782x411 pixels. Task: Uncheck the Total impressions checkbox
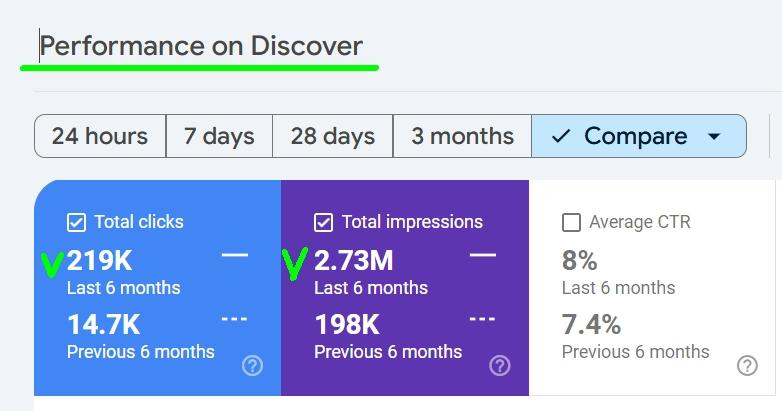pos(324,222)
